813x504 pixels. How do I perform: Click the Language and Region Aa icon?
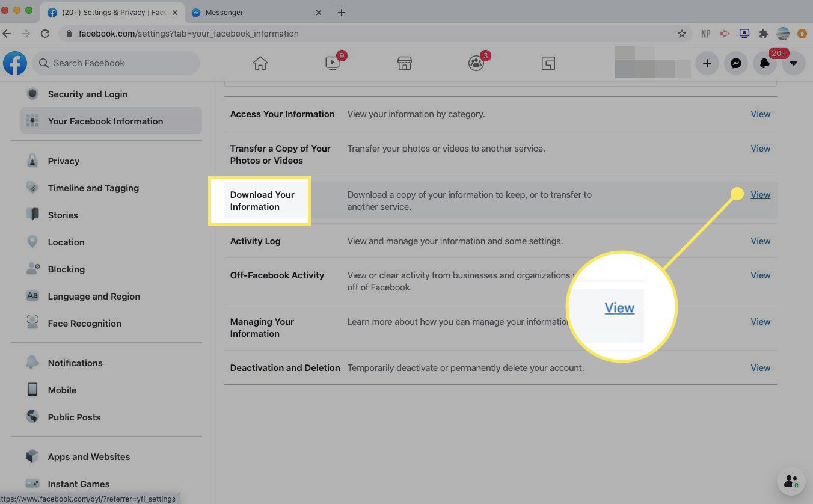pos(32,296)
